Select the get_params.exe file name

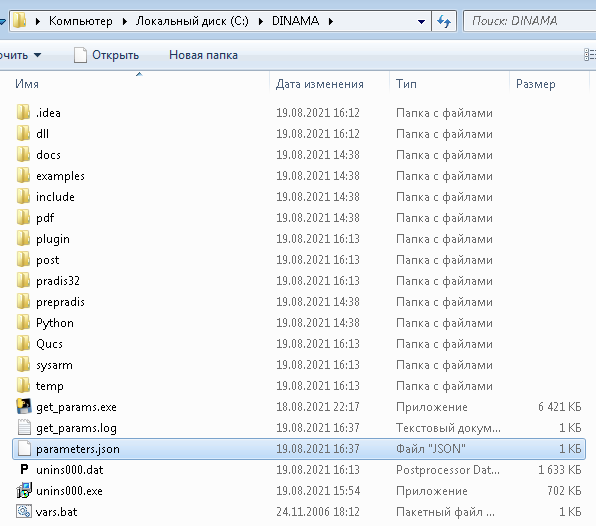76,407
